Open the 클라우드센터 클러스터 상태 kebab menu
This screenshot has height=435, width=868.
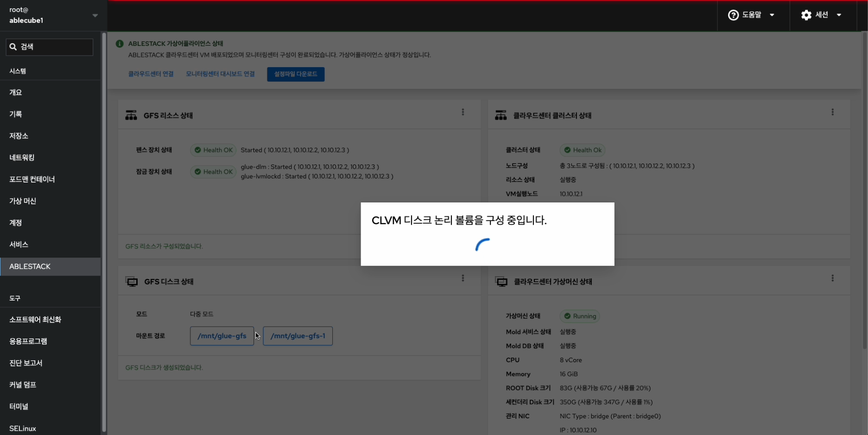(x=832, y=112)
